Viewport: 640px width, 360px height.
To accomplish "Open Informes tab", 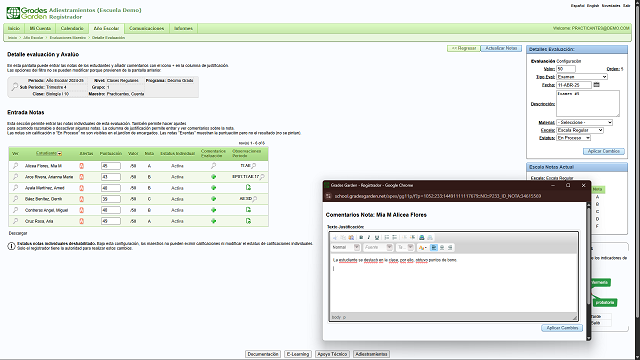I will pyautogui.click(x=183, y=28).
